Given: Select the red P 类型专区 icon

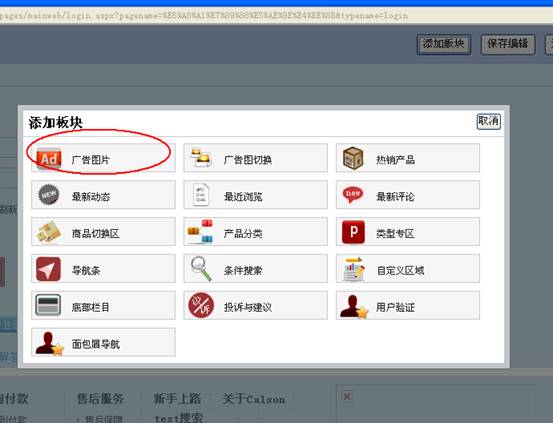Looking at the screenshot, I should [353, 232].
